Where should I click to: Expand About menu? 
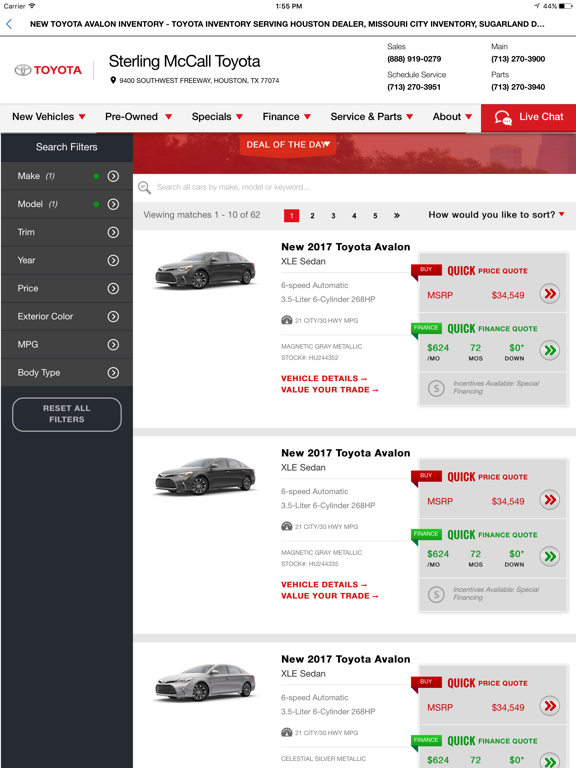click(452, 117)
